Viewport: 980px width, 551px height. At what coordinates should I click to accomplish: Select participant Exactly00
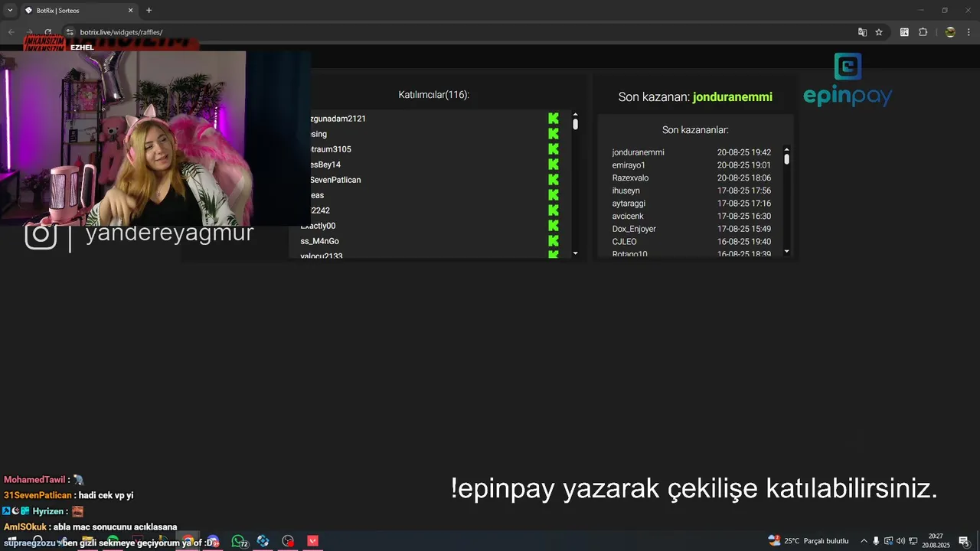(x=318, y=226)
